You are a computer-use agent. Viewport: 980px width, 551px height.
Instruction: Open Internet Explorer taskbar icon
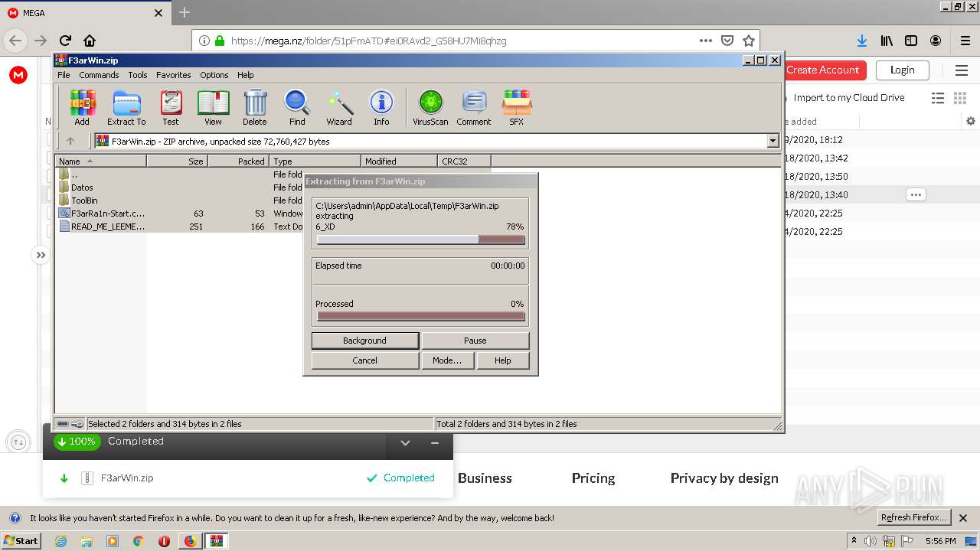tap(60, 540)
